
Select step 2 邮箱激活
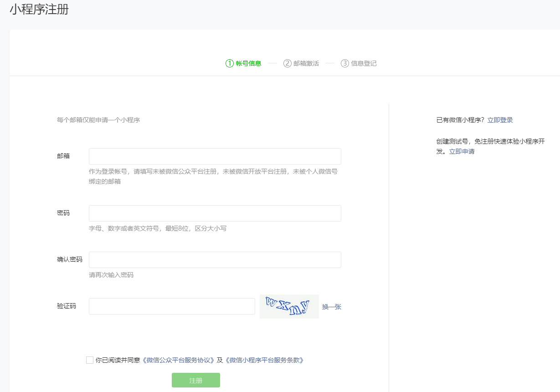[x=301, y=63]
